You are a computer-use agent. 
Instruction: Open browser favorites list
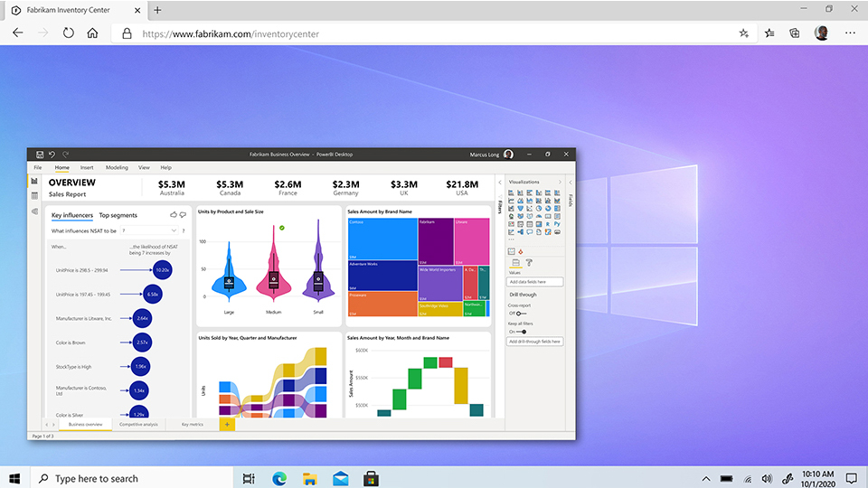pos(769,33)
